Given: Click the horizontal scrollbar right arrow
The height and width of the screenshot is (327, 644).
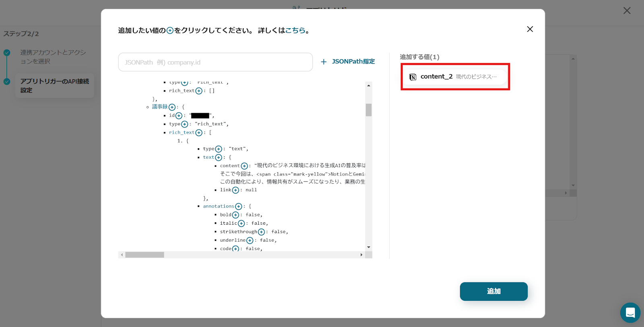Looking at the screenshot, I should (361, 255).
